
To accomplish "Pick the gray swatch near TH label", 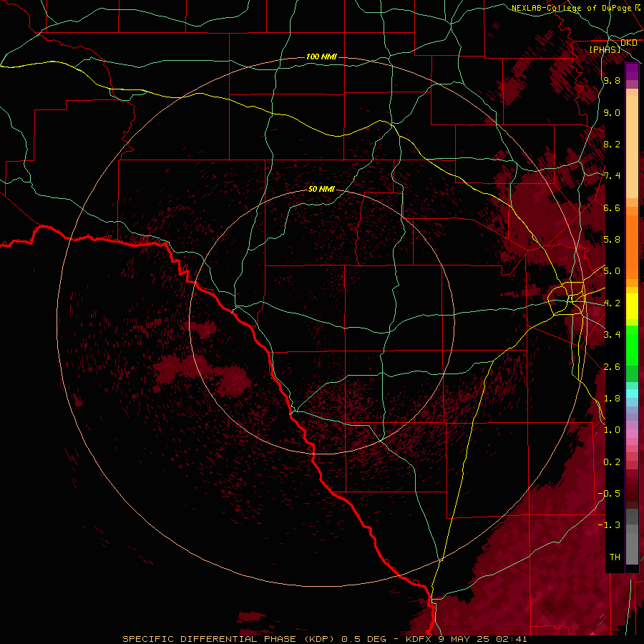I will pyautogui.click(x=632, y=550).
